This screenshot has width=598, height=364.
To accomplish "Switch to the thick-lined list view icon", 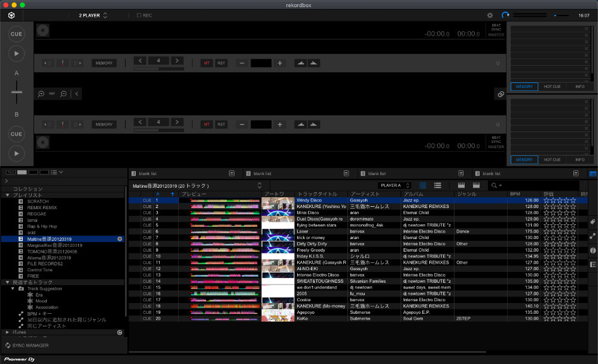I will 438,185.
